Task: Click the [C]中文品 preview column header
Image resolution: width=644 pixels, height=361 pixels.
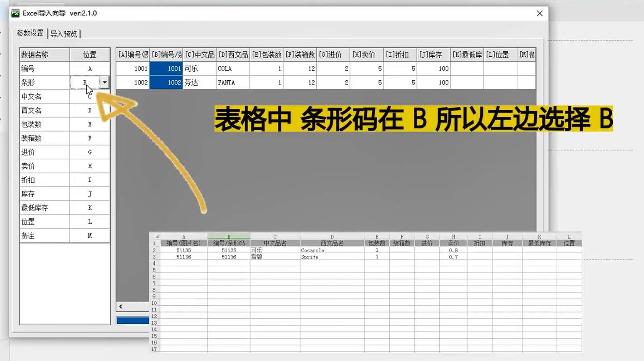Action: (200, 54)
